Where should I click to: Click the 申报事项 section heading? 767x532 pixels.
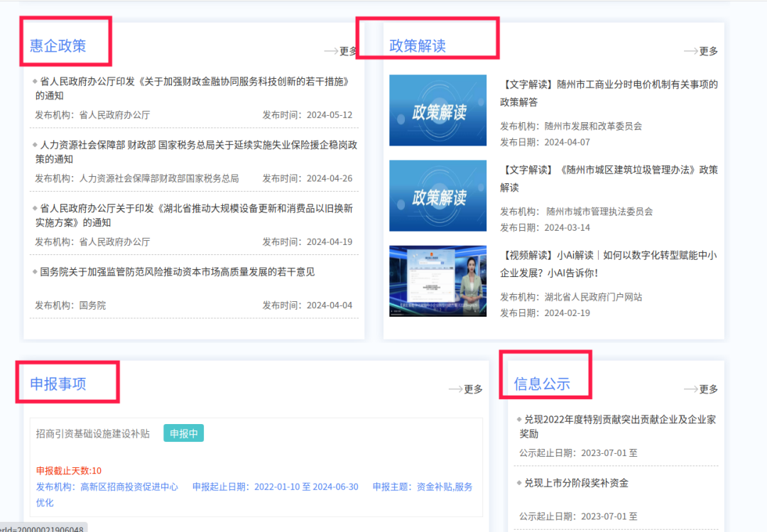[x=58, y=384]
